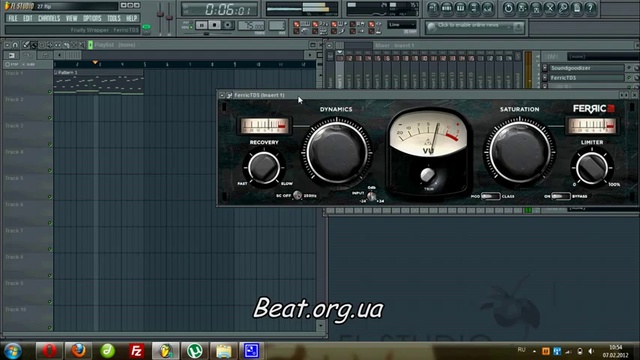Click the audio editor (scissors) toolbar button

point(550,8)
